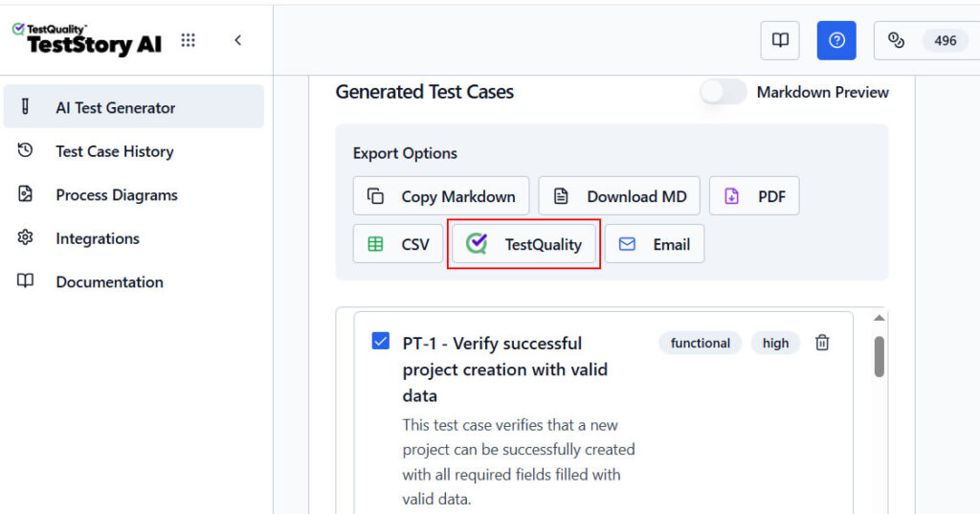Click the Copy Markdown button
Viewport: 980px width, 514px height.
441,196
